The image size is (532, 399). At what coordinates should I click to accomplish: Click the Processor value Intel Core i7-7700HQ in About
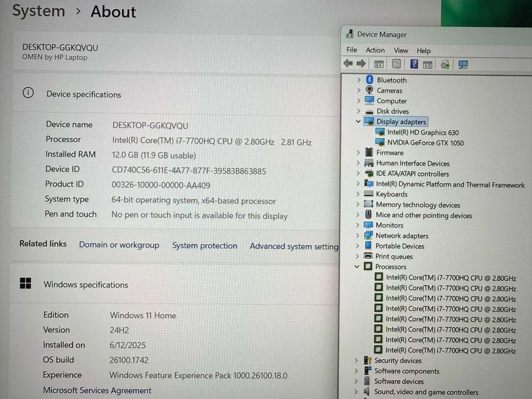click(x=212, y=142)
